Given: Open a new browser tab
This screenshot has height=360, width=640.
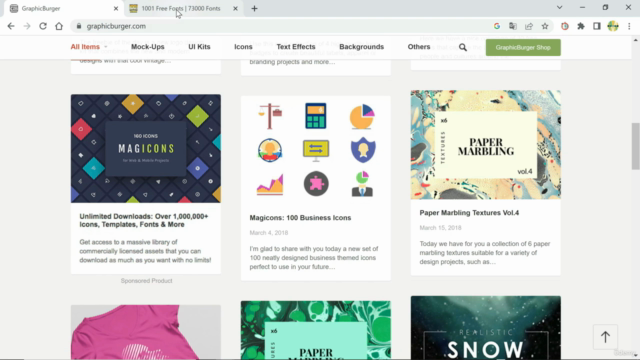Looking at the screenshot, I should pos(254,9).
